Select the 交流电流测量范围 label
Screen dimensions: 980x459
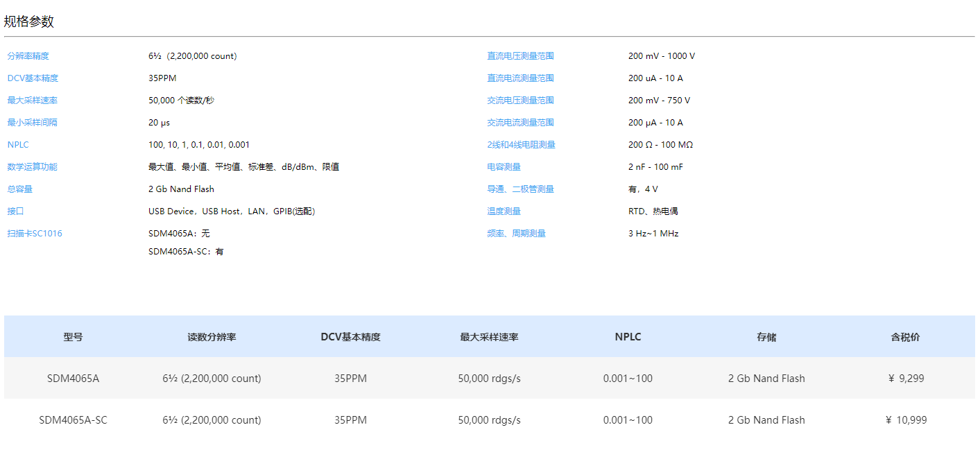pos(520,123)
